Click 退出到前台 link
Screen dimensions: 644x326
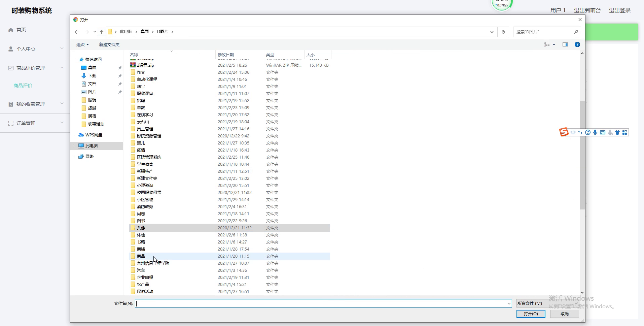[x=587, y=10]
